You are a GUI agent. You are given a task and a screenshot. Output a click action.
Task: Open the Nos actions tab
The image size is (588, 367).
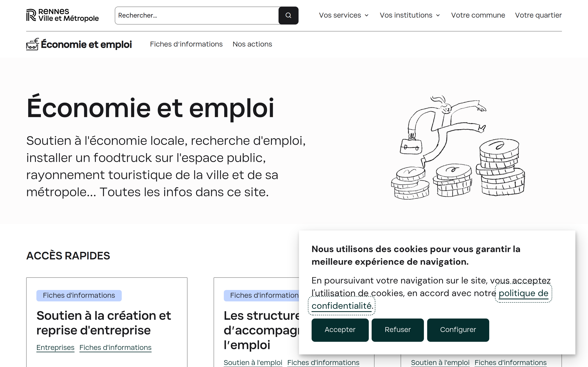(252, 44)
